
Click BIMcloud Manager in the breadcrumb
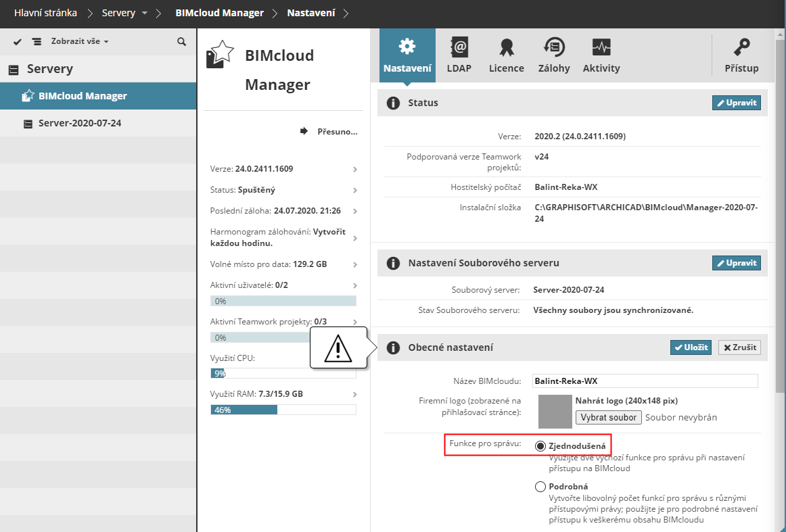coord(220,13)
